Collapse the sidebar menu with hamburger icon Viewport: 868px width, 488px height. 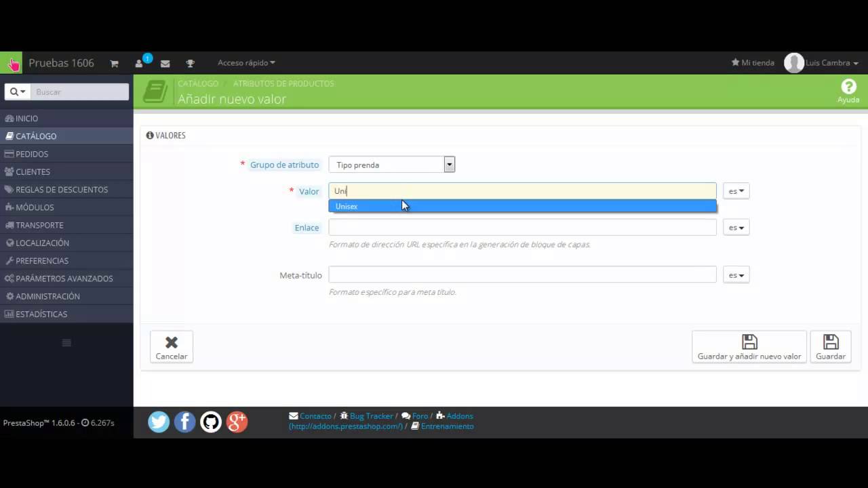click(x=66, y=343)
